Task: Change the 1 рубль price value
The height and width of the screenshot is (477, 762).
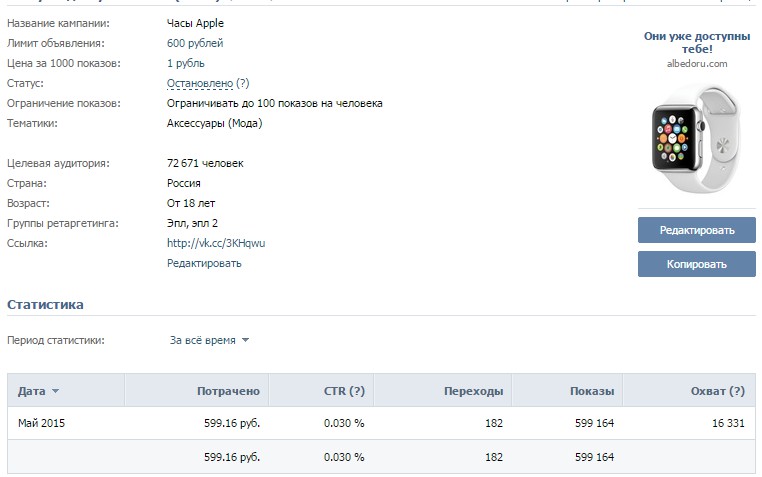Action: pos(187,63)
